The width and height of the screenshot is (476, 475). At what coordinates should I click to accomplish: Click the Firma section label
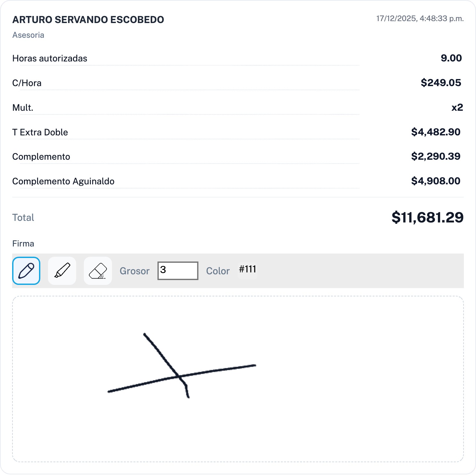tap(23, 244)
